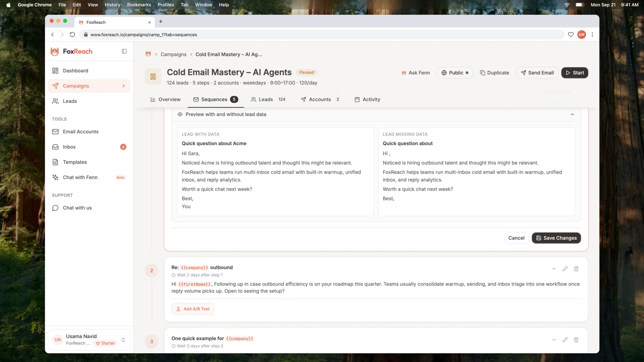The image size is (644, 362).
Task: Open the History menu in menu bar
Action: [112, 5]
